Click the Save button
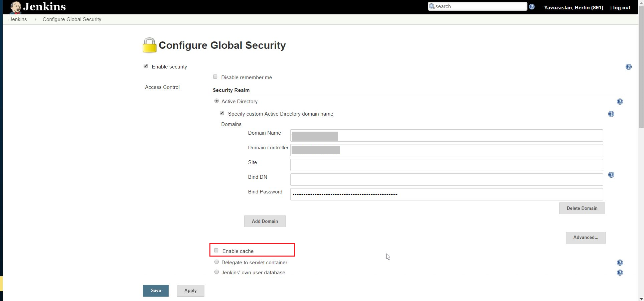Viewport: 644px width, 301px height. tap(156, 291)
